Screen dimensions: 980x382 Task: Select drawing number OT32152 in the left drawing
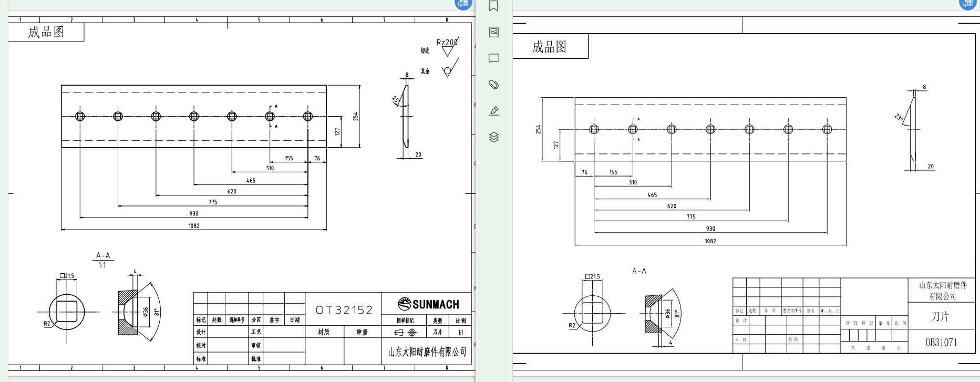[x=344, y=310]
